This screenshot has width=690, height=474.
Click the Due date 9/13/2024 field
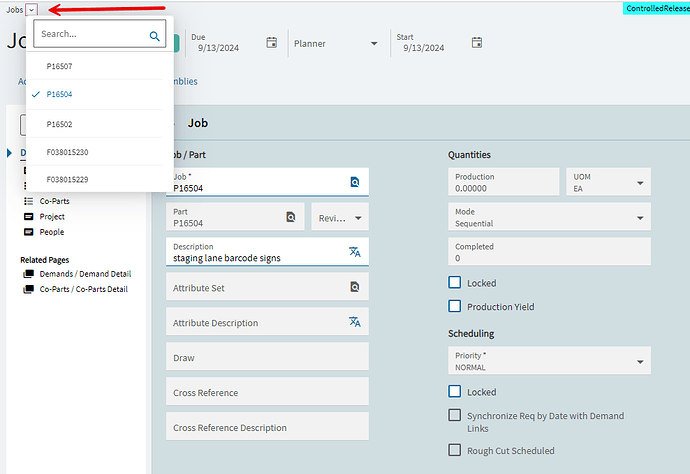218,48
